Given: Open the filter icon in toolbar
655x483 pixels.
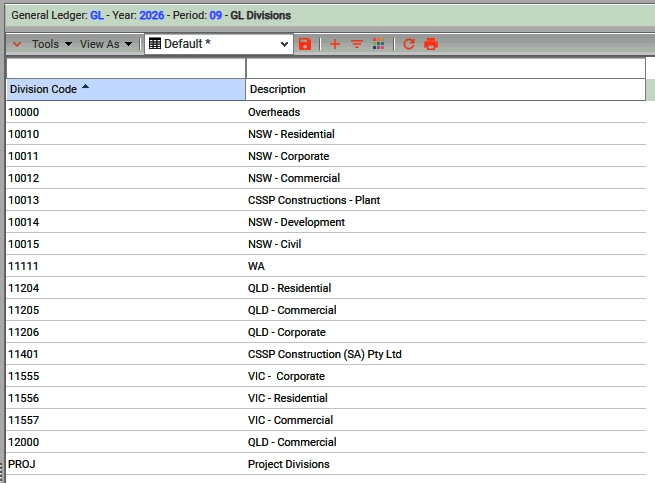Looking at the screenshot, I should (357, 44).
